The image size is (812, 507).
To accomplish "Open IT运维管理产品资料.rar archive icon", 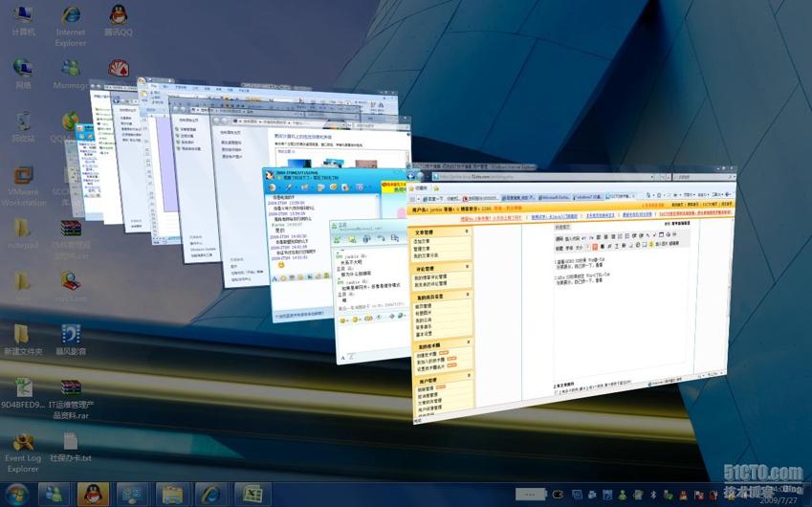I will point(71,398).
